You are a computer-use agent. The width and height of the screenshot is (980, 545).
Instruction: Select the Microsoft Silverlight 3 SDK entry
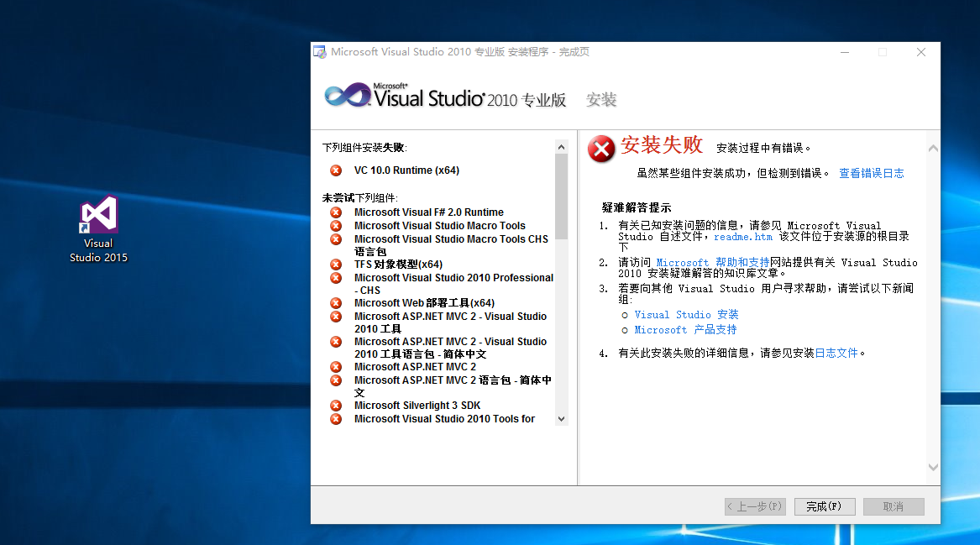point(417,406)
